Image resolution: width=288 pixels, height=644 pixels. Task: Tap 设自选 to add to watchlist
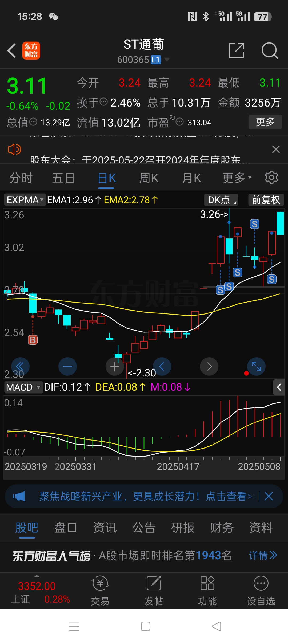click(x=261, y=591)
